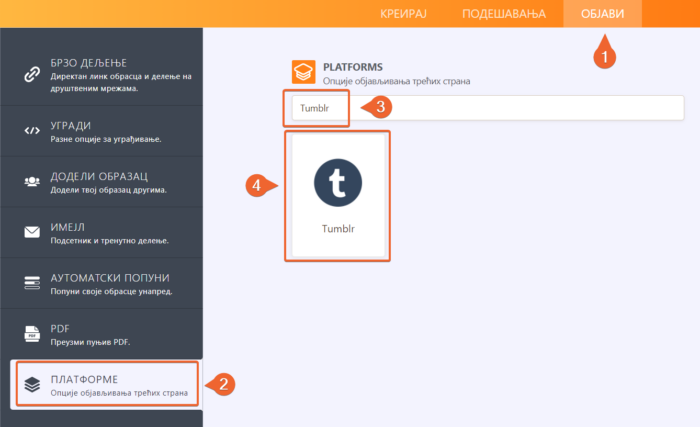
Task: Select ПЛАТФОРМЕ in the sidebar
Action: (106, 385)
